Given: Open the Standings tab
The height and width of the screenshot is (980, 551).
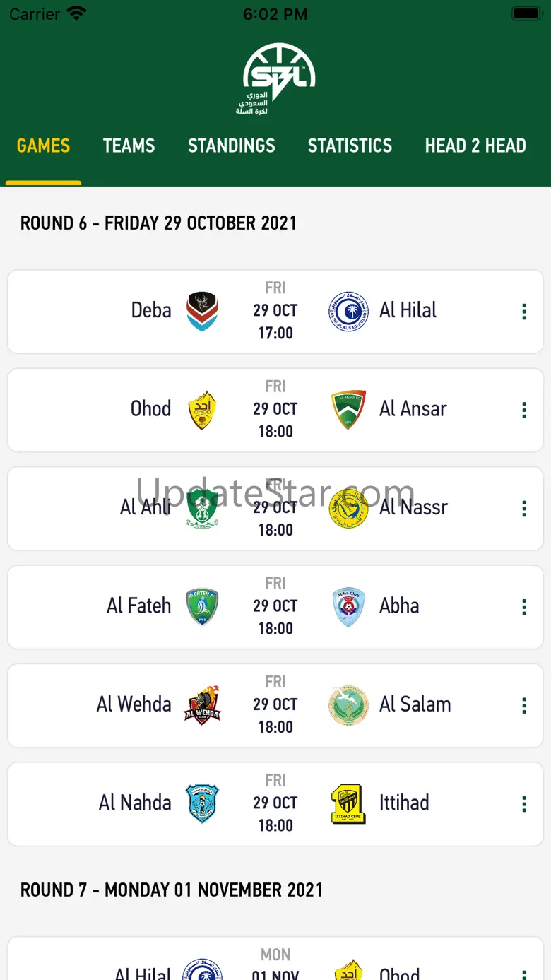Looking at the screenshot, I should click(x=231, y=146).
